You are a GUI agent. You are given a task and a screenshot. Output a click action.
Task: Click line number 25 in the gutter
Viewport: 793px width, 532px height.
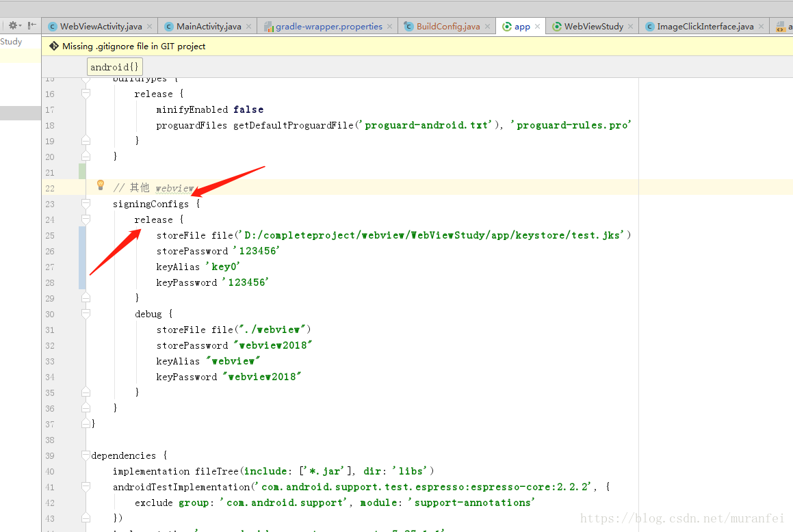pos(49,235)
